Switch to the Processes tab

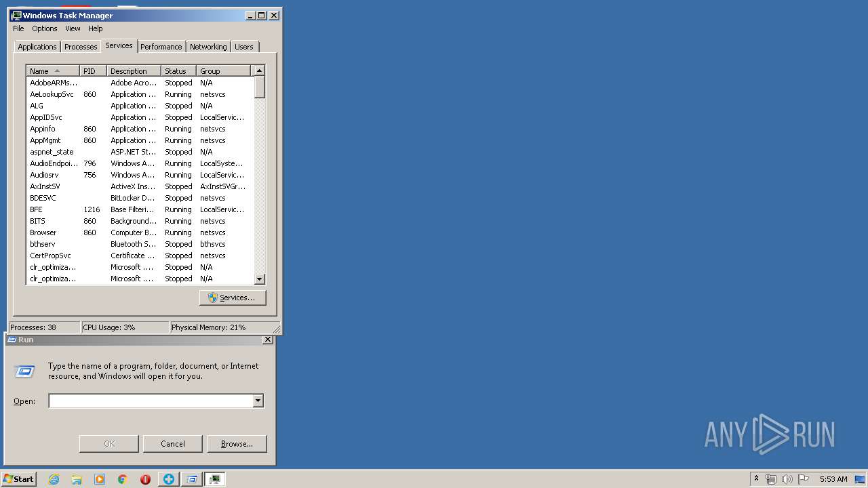tap(81, 47)
